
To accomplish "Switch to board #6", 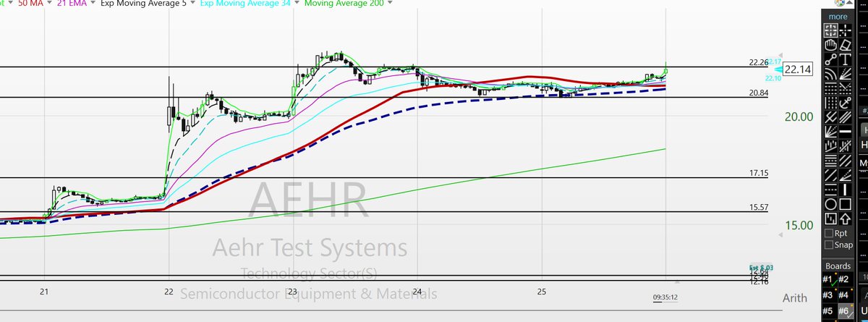I will [846, 311].
